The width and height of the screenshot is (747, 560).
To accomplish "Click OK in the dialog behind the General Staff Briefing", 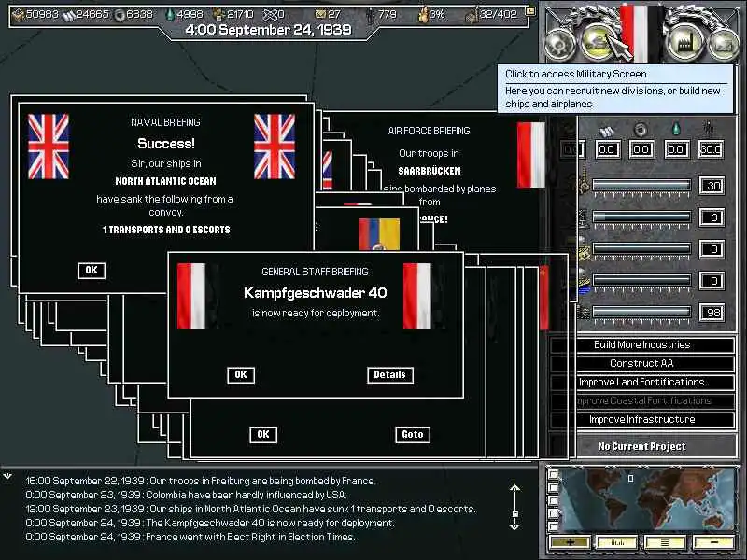I will pyautogui.click(x=263, y=434).
